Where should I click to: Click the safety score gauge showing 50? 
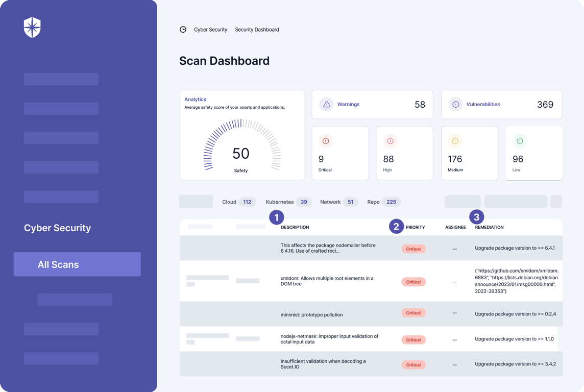point(241,146)
